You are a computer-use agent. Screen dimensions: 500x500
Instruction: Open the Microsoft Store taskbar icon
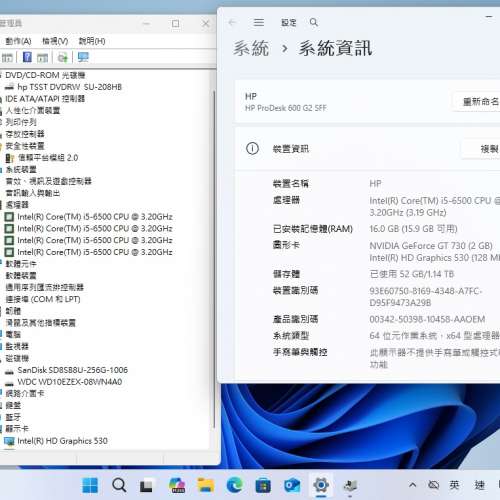[263, 485]
